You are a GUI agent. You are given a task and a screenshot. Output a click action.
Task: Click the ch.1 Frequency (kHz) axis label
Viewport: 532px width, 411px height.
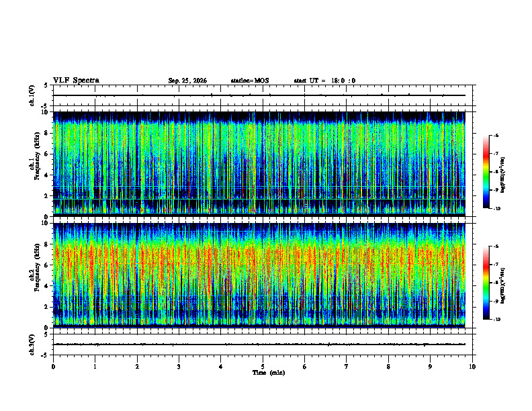37,164
